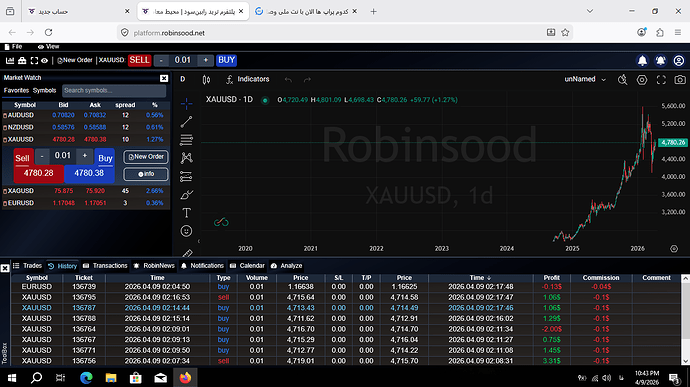Open the Indicators dialog
690x387 pixels.
(248, 80)
